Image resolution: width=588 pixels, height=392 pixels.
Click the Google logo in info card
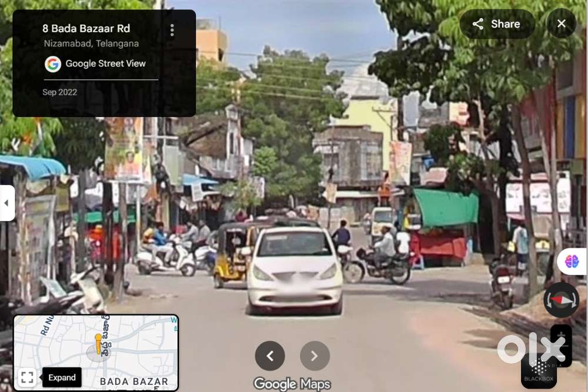pos(53,64)
